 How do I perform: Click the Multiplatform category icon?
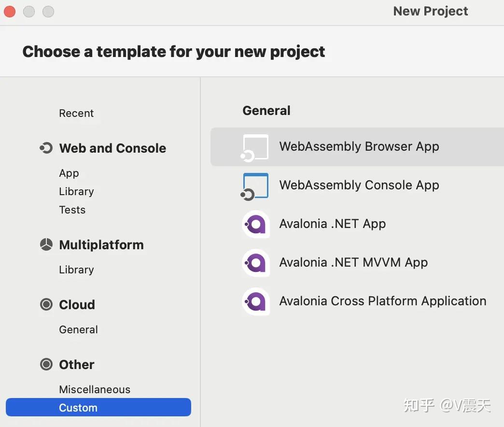point(46,245)
